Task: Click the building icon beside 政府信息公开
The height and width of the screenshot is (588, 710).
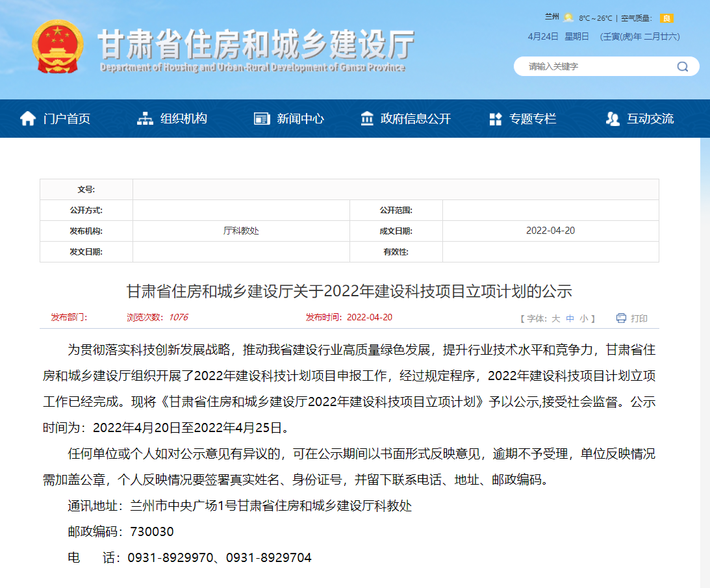Action: pos(367,118)
